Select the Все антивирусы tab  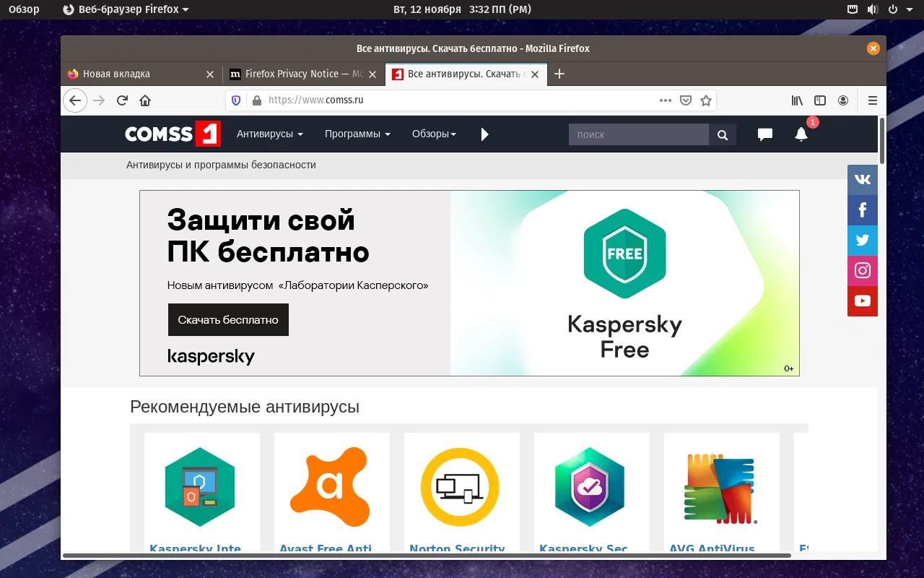point(466,74)
